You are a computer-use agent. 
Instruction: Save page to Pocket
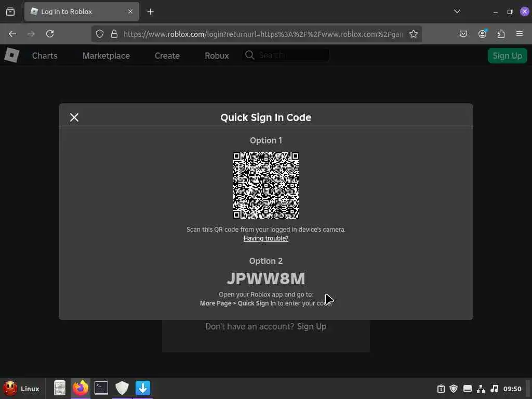[463, 34]
